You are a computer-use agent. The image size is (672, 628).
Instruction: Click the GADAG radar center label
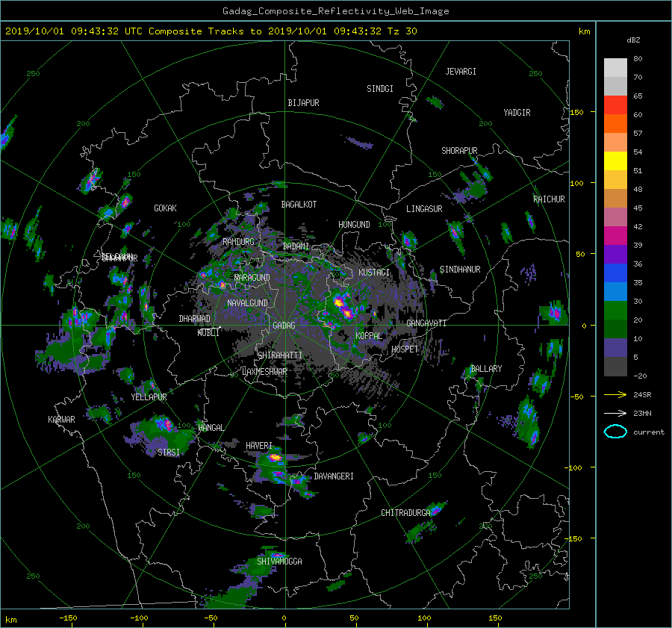[284, 326]
